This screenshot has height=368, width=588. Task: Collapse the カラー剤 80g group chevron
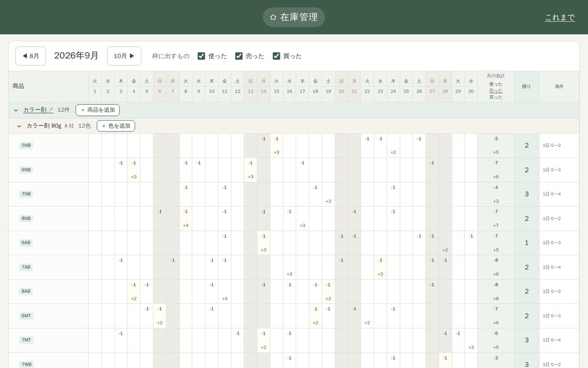19,126
